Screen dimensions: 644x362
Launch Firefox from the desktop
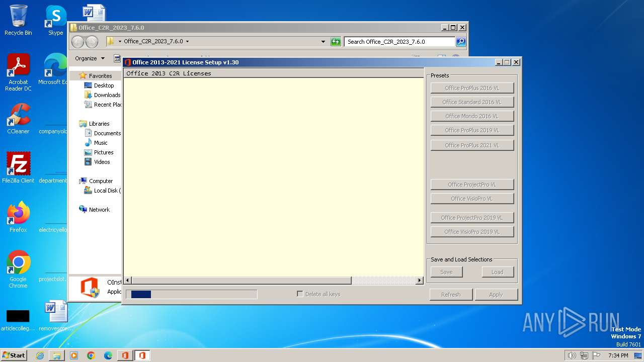pyautogui.click(x=18, y=217)
